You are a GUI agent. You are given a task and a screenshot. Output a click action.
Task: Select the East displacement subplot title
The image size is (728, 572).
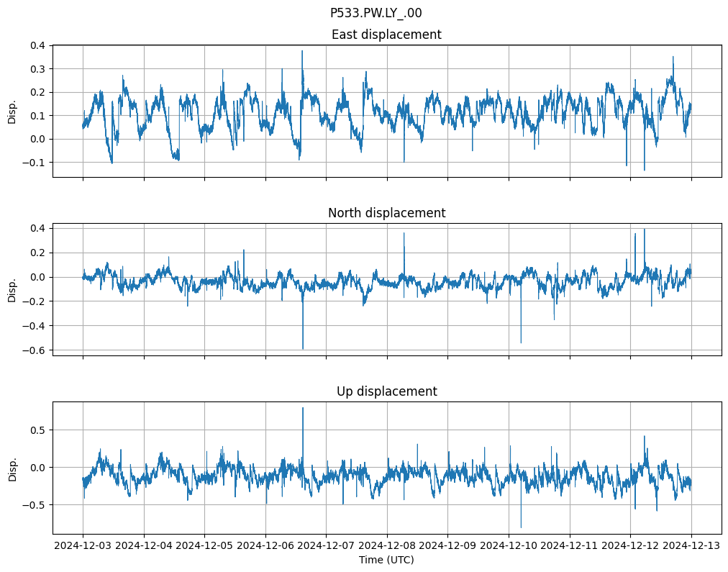(x=386, y=35)
